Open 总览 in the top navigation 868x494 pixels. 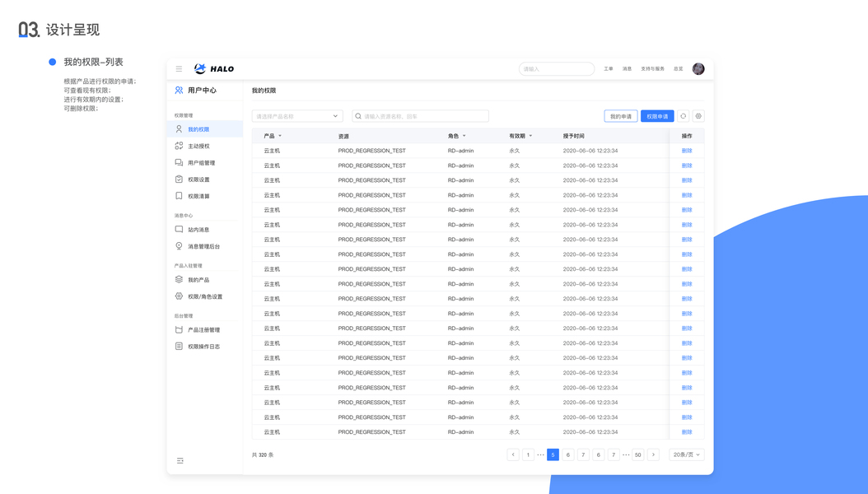[x=678, y=68]
